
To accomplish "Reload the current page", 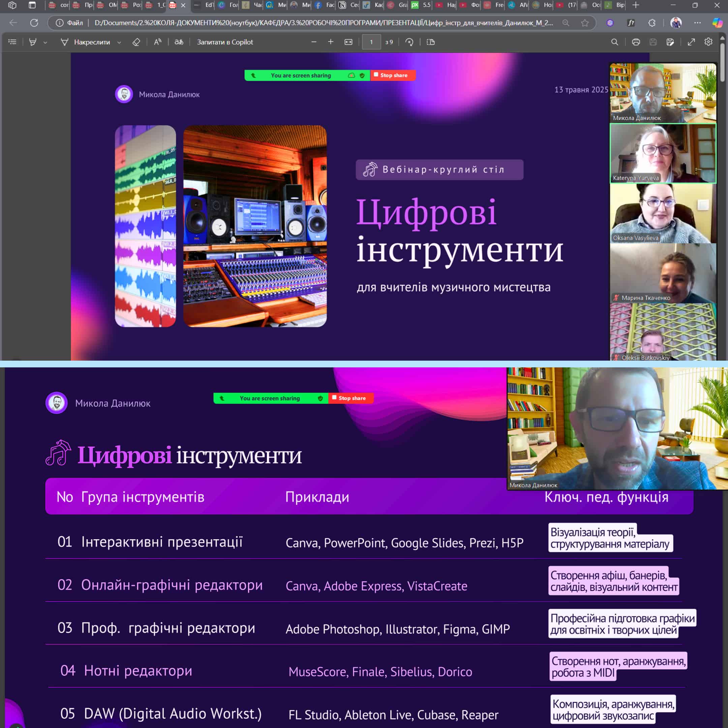I will click(34, 23).
